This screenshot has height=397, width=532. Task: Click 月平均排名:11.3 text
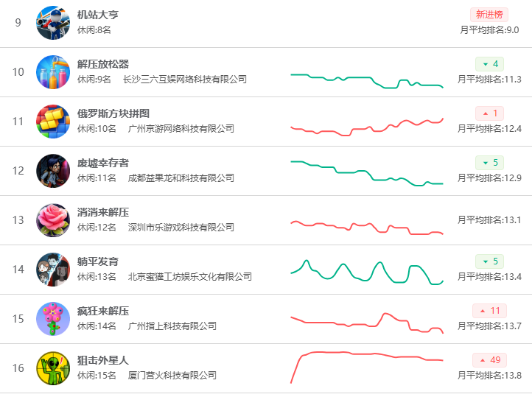(489, 80)
